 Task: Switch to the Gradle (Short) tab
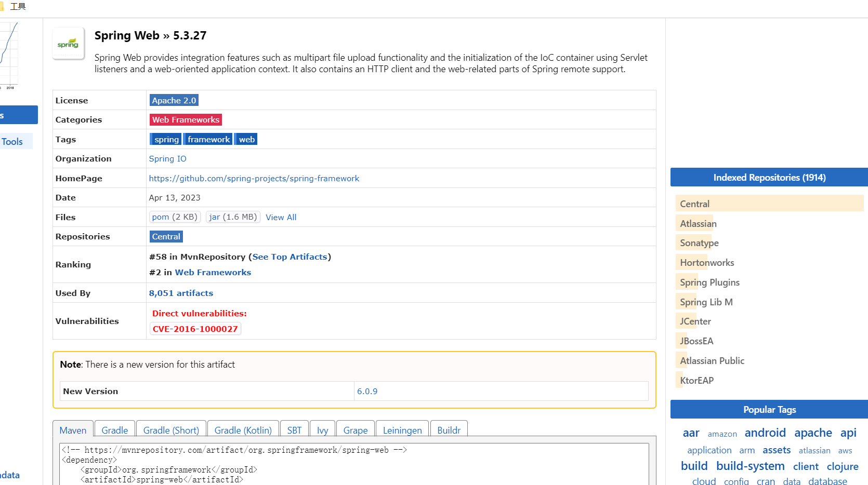pyautogui.click(x=171, y=430)
